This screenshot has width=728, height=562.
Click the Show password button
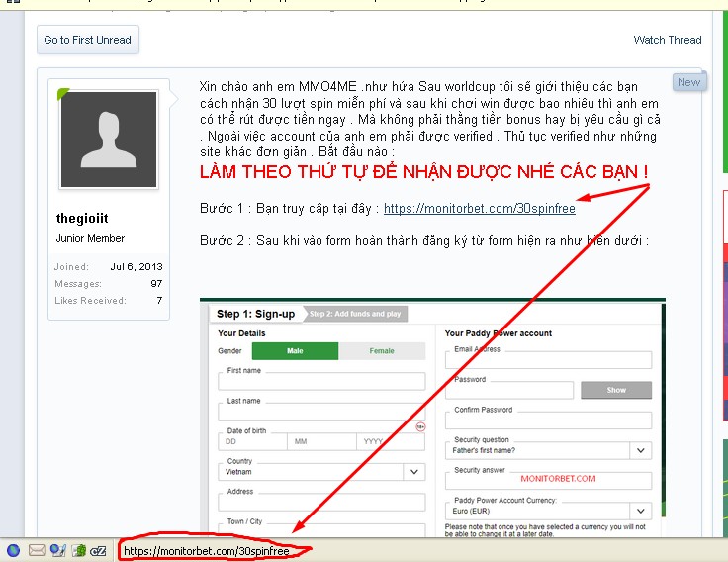click(616, 390)
